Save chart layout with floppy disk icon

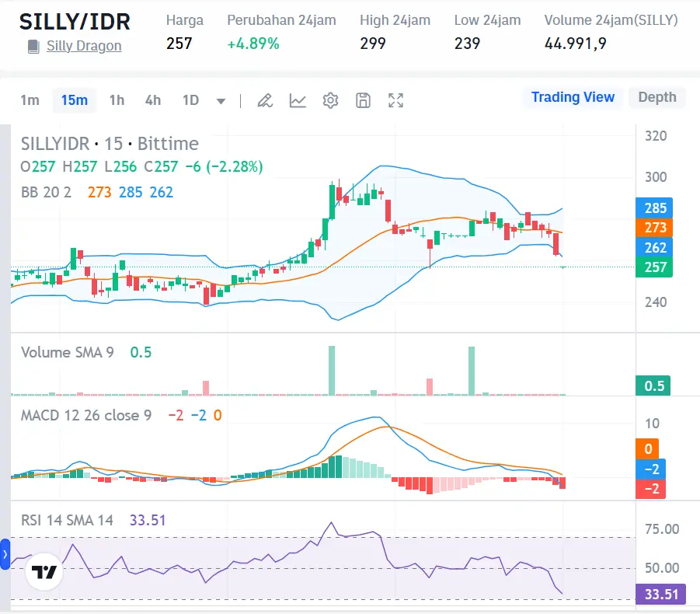[x=363, y=100]
